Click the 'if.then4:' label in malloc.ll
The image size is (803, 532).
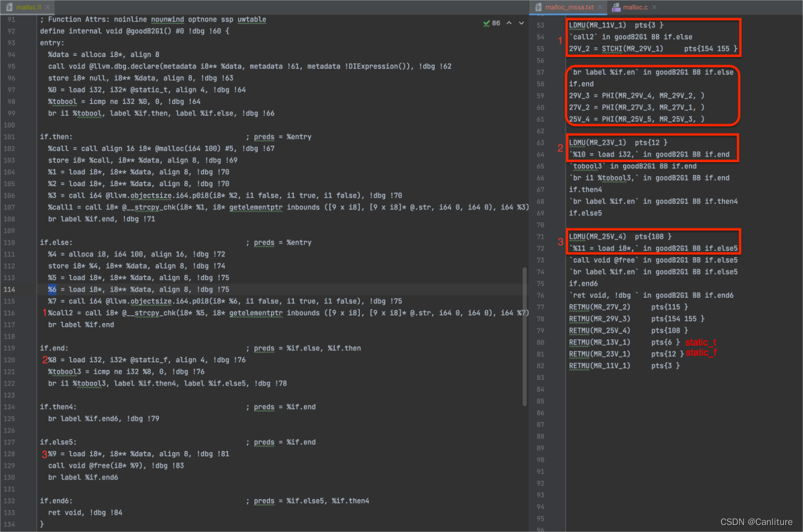coord(58,407)
